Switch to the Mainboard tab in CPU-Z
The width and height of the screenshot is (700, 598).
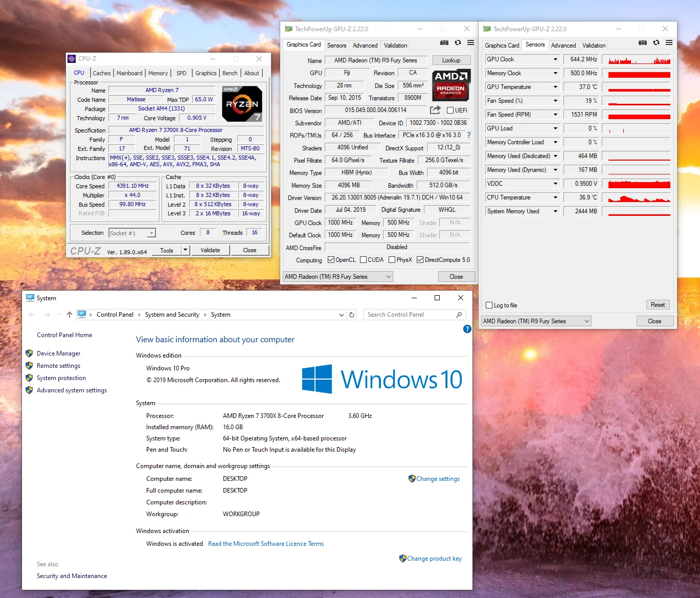point(129,73)
